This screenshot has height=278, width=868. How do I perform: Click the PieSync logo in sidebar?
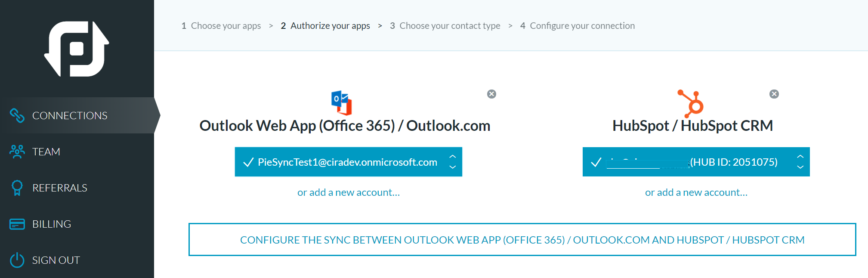point(77,49)
